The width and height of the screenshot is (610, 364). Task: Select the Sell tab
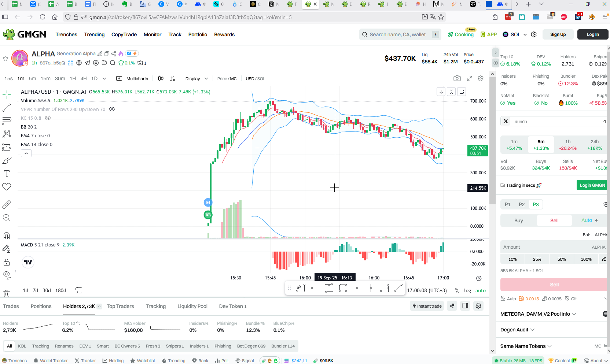(x=554, y=220)
